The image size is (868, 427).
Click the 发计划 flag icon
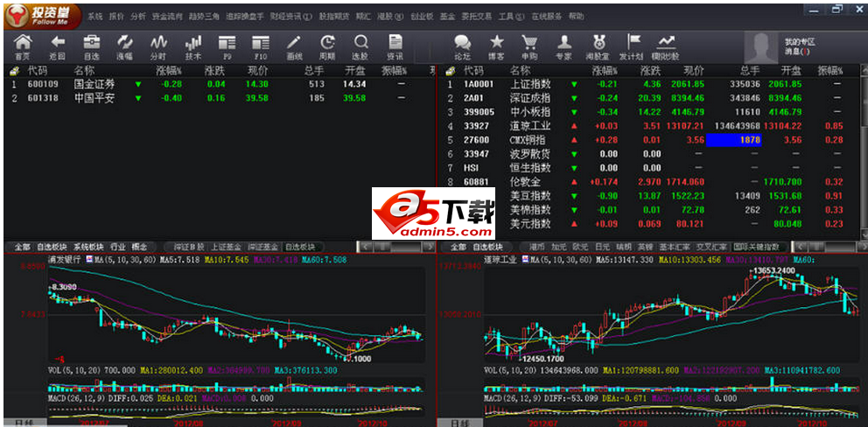pyautogui.click(x=631, y=45)
